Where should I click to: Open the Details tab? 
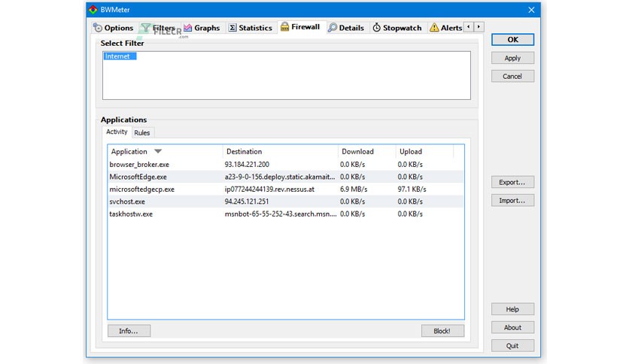click(346, 28)
